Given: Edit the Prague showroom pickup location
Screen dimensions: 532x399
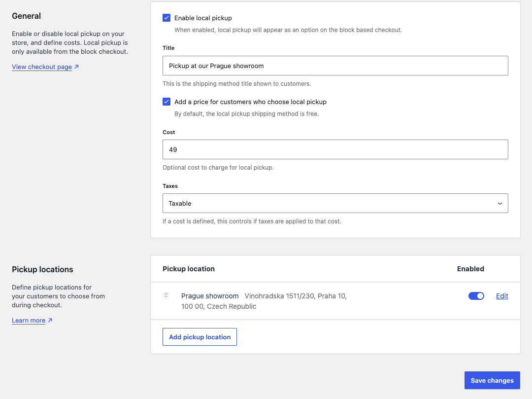Looking at the screenshot, I should coord(502,296).
